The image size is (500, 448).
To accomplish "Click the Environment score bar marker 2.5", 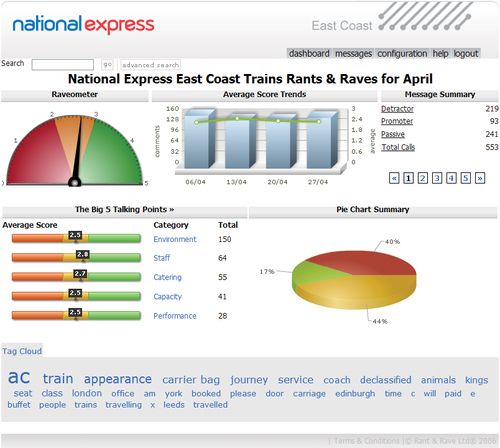I will pos(75,235).
